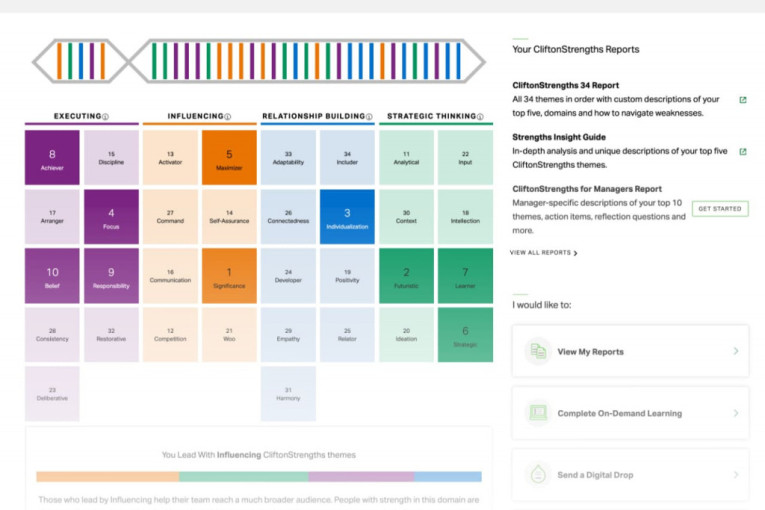Click the View My Reports document icon
This screenshot has height=510, width=765.
coord(539,351)
